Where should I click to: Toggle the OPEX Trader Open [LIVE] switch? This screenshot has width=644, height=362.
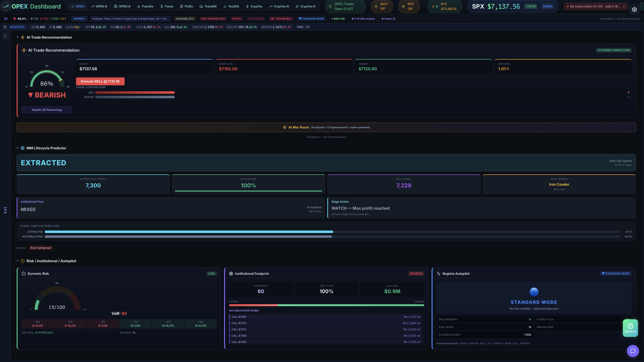[x=345, y=7]
